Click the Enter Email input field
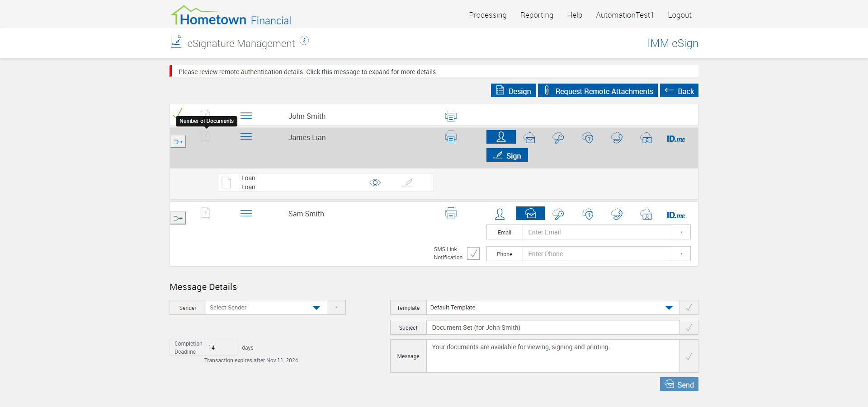 (597, 232)
